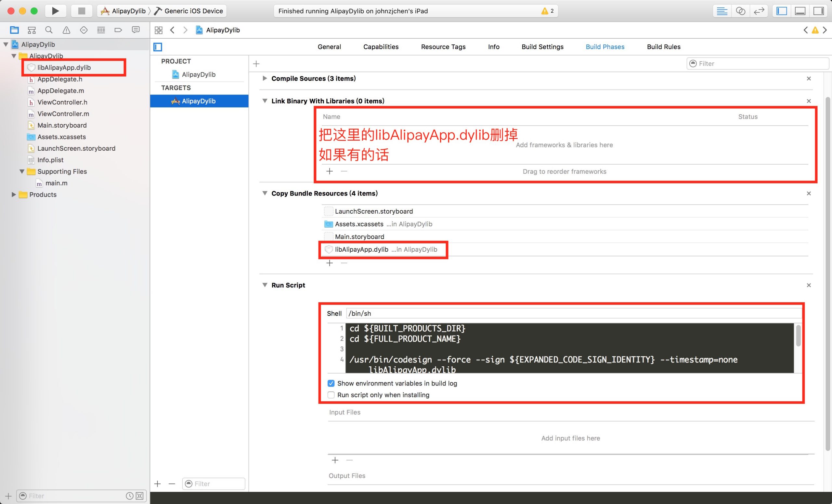Switch to the General tab
The image size is (832, 504).
tap(329, 47)
